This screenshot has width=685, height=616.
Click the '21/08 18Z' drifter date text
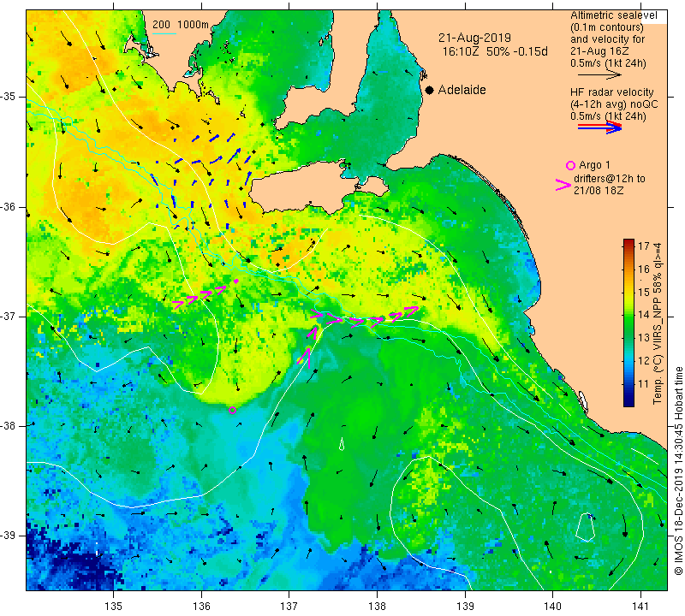[x=599, y=191]
